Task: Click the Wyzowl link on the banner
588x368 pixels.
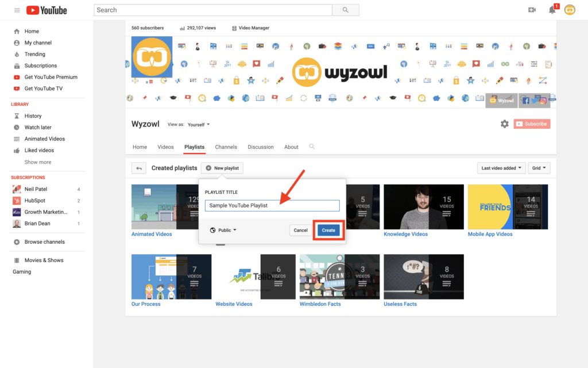Action: [502, 101]
